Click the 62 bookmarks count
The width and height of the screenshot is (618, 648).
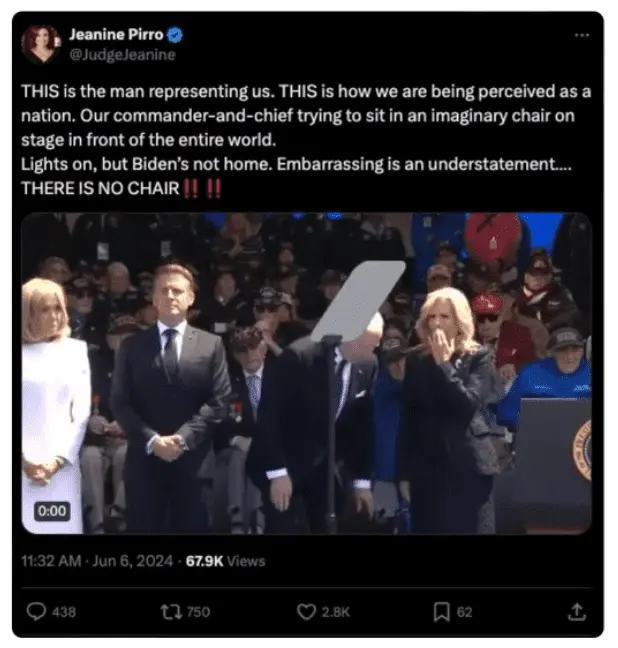point(464,612)
